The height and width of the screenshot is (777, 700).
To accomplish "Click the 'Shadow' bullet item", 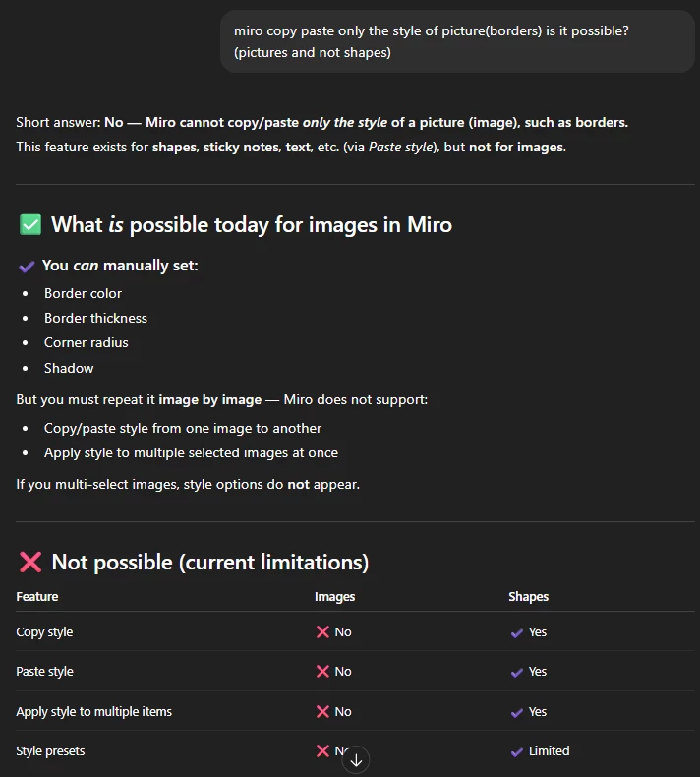I will pyautogui.click(x=69, y=368).
